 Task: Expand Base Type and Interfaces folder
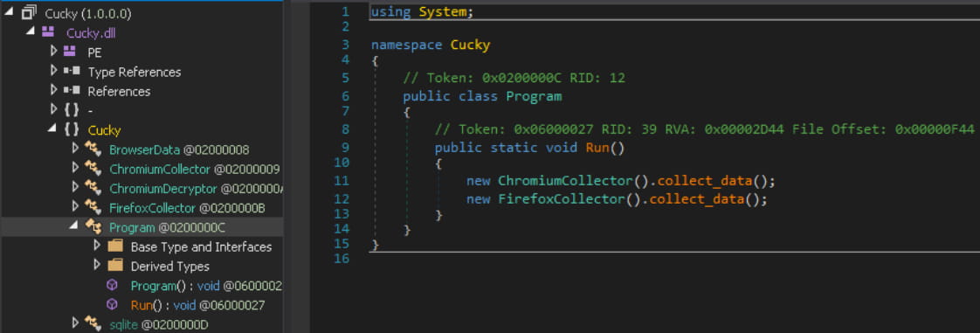(x=97, y=246)
